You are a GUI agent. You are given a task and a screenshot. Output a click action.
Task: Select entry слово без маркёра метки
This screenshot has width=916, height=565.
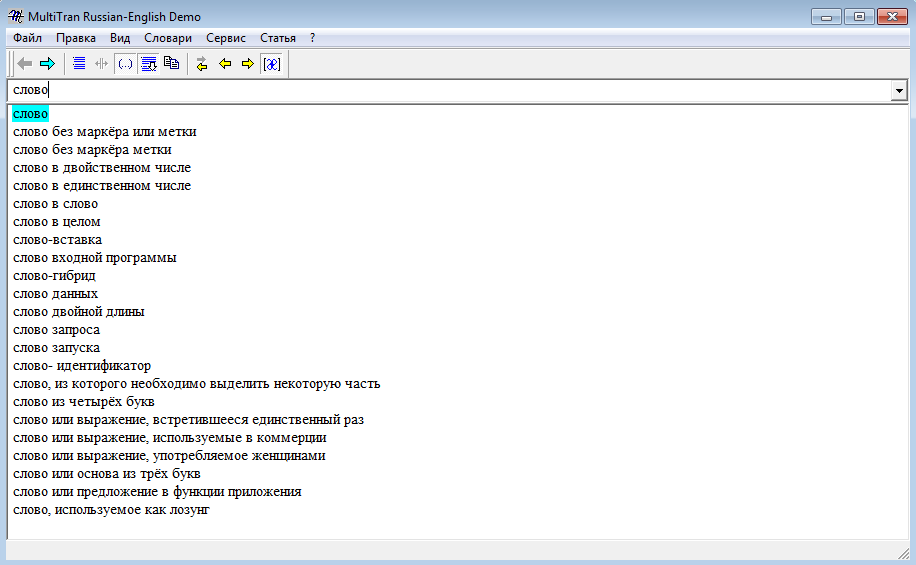[x=92, y=150]
